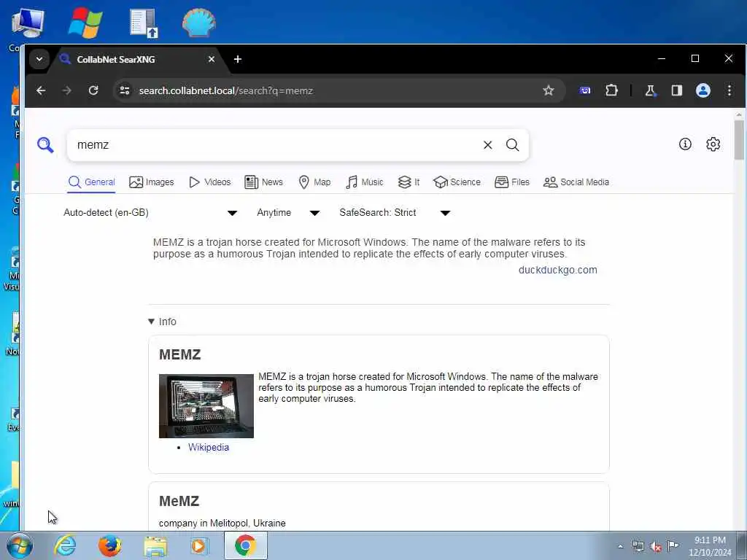Image resolution: width=747 pixels, height=560 pixels.
Task: Bookmark this page with star
Action: 549,90
